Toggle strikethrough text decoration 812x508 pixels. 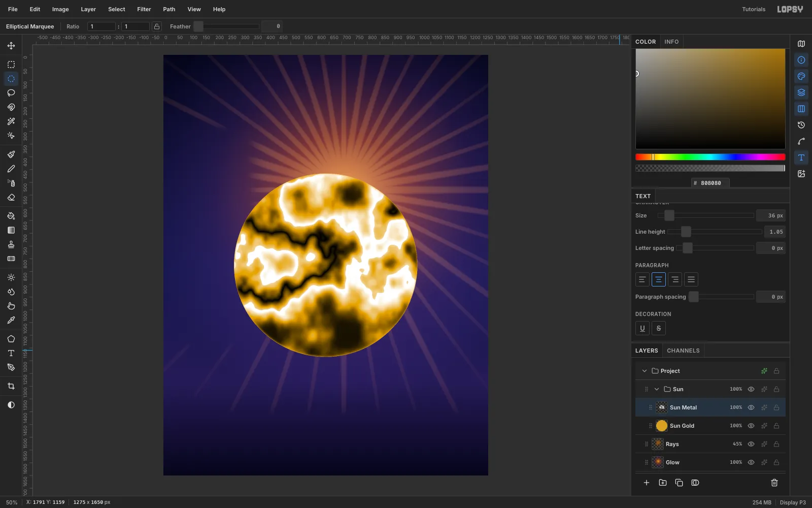[x=659, y=328]
